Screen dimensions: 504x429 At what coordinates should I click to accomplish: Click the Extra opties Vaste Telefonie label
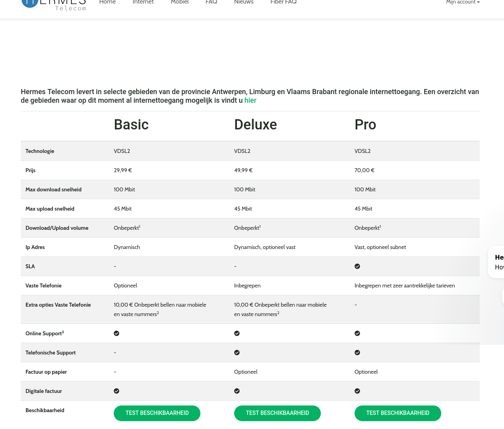point(58,305)
